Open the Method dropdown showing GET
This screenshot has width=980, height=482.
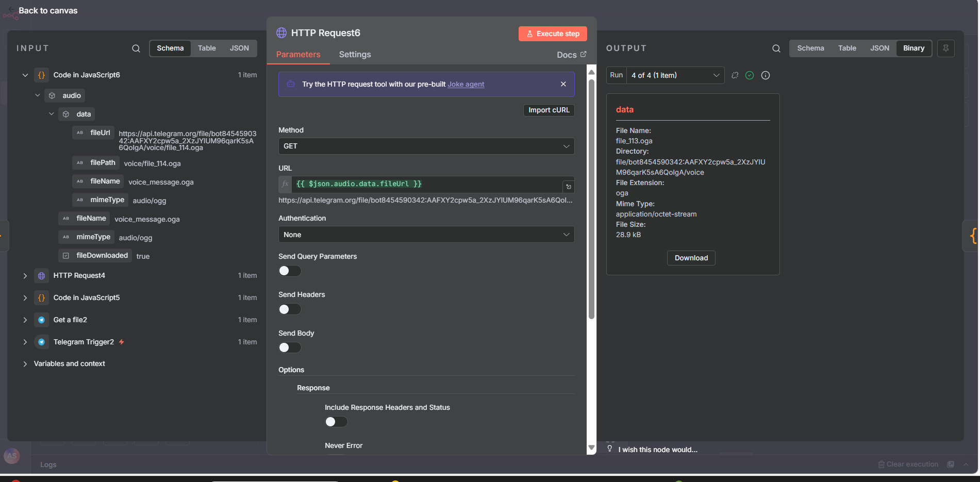tap(426, 146)
